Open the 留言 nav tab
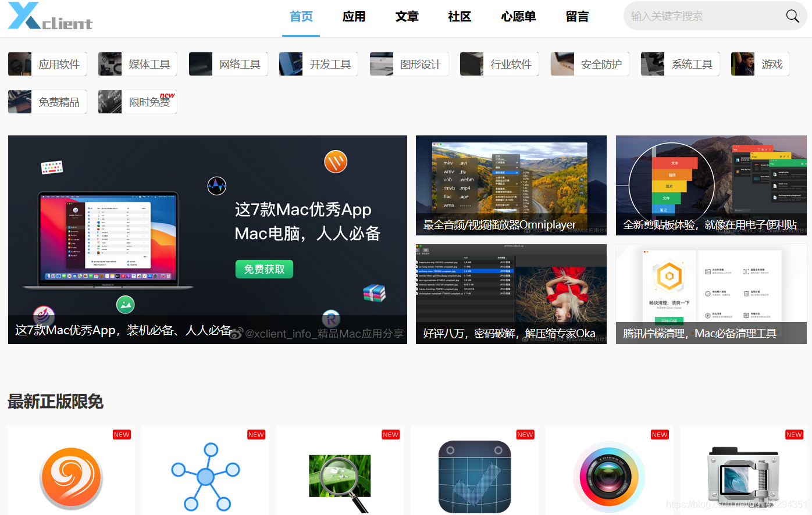 [x=577, y=17]
